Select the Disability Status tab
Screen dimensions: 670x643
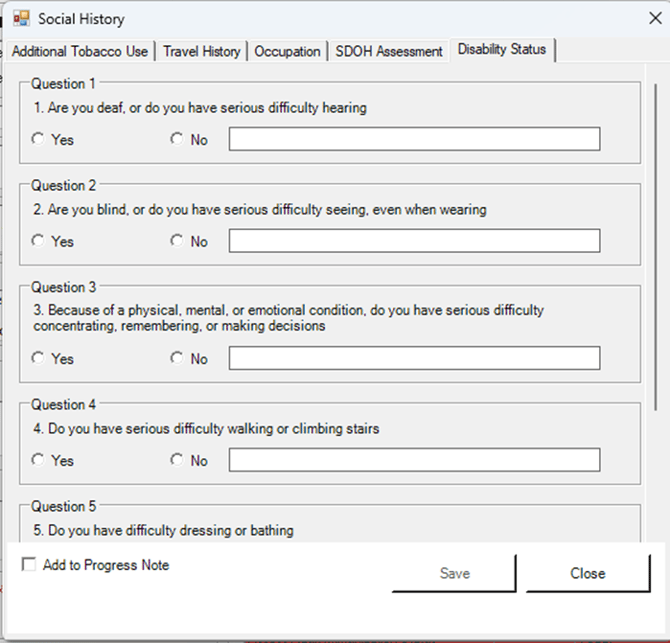502,50
